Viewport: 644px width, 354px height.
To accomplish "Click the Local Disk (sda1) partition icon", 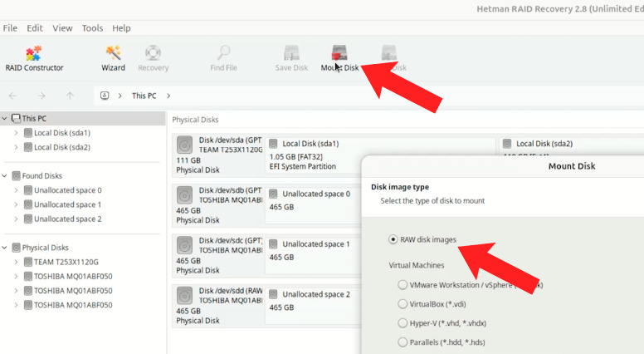I will click(273, 144).
